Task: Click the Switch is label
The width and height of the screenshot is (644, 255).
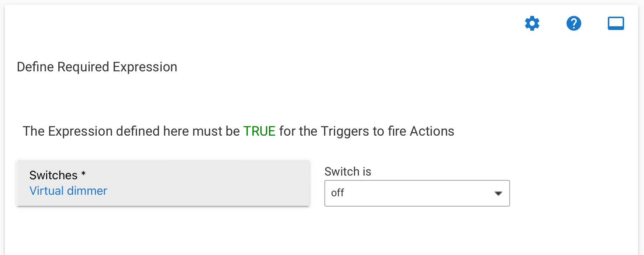Action: (348, 171)
